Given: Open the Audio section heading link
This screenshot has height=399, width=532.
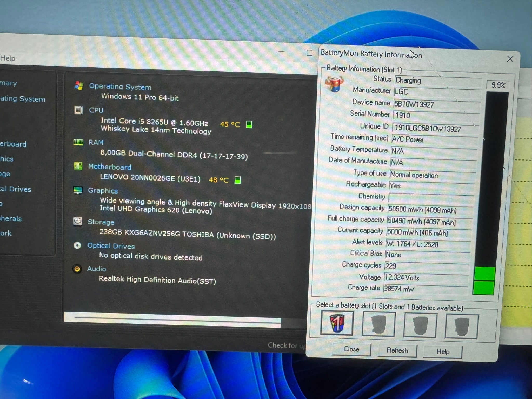Looking at the screenshot, I should pos(96,269).
